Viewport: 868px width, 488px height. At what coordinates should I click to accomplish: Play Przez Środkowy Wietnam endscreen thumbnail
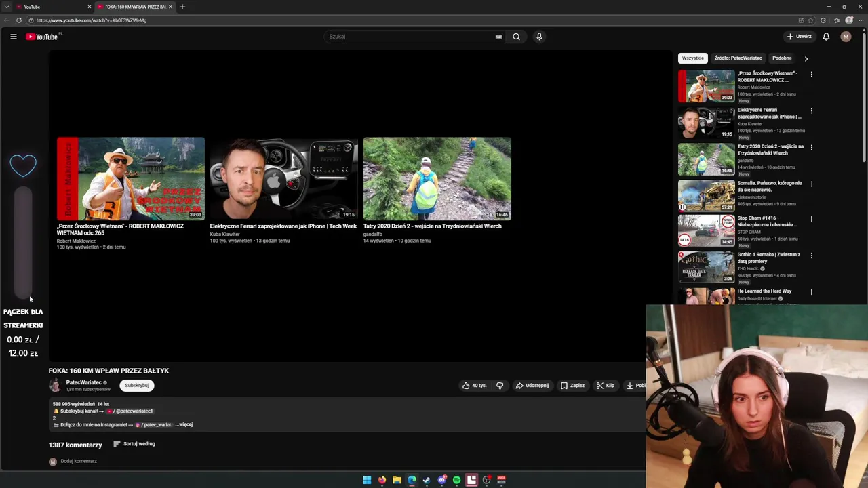coord(130,179)
